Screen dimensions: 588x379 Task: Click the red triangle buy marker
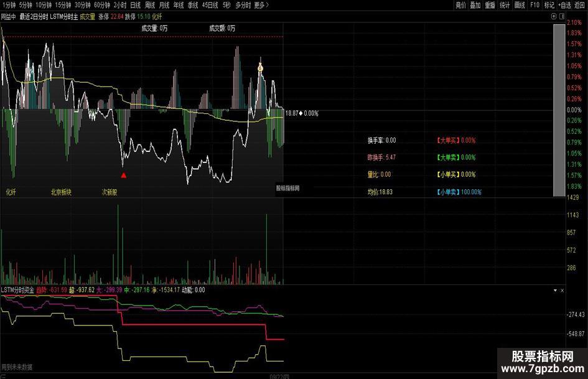tap(124, 175)
